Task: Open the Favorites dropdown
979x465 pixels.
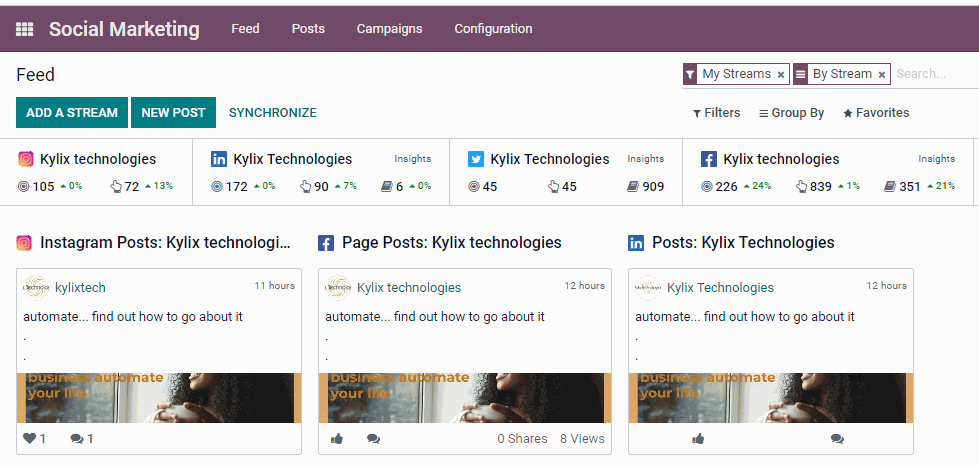Action: (876, 113)
